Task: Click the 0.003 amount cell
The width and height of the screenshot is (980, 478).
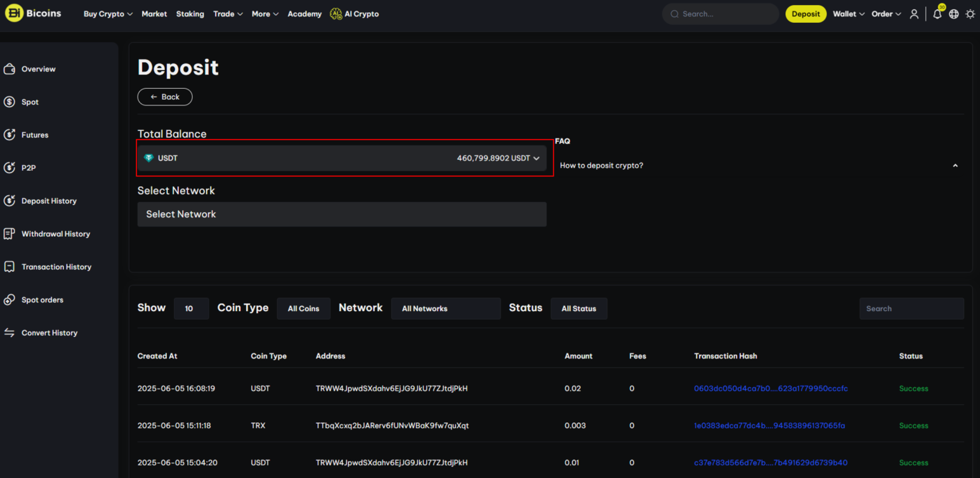Action: pyautogui.click(x=575, y=425)
